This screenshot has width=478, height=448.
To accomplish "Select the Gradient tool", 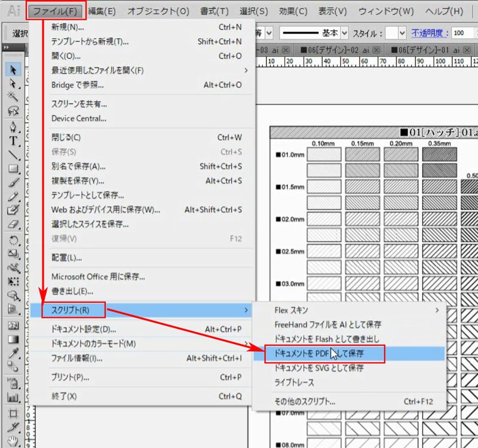I will [x=13, y=339].
